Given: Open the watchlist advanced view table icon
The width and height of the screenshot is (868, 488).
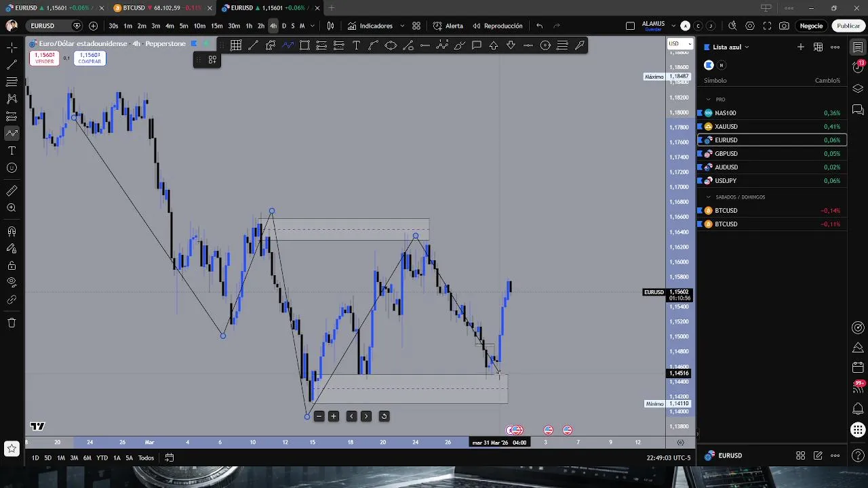Looking at the screenshot, I should 818,47.
